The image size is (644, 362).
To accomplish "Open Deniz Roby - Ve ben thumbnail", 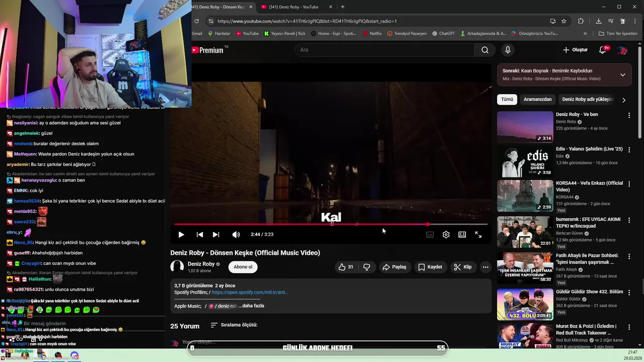I will (x=525, y=127).
